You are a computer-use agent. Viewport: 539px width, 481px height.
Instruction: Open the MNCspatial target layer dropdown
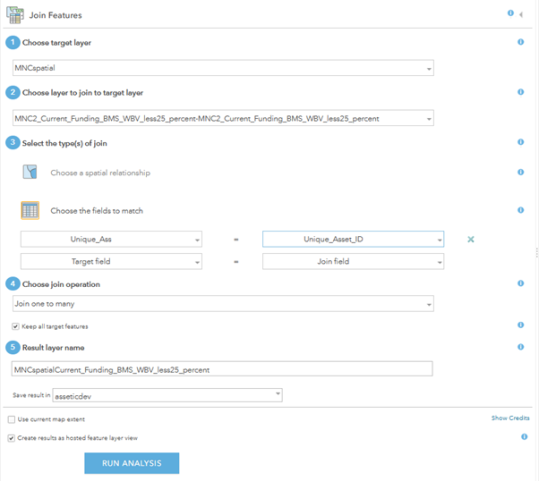click(223, 68)
